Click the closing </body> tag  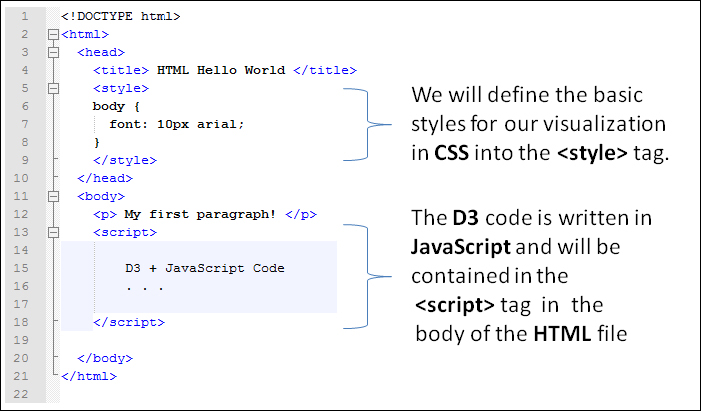(105, 358)
